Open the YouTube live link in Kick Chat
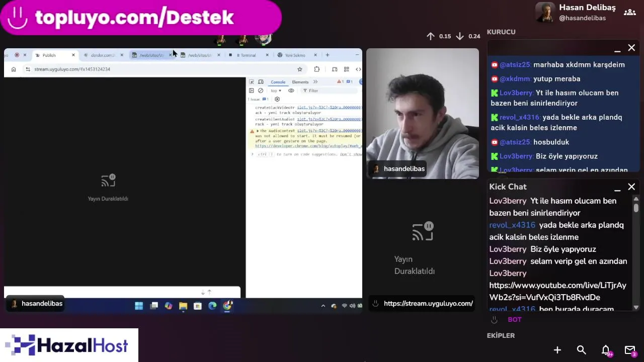644x362 pixels. click(557, 292)
